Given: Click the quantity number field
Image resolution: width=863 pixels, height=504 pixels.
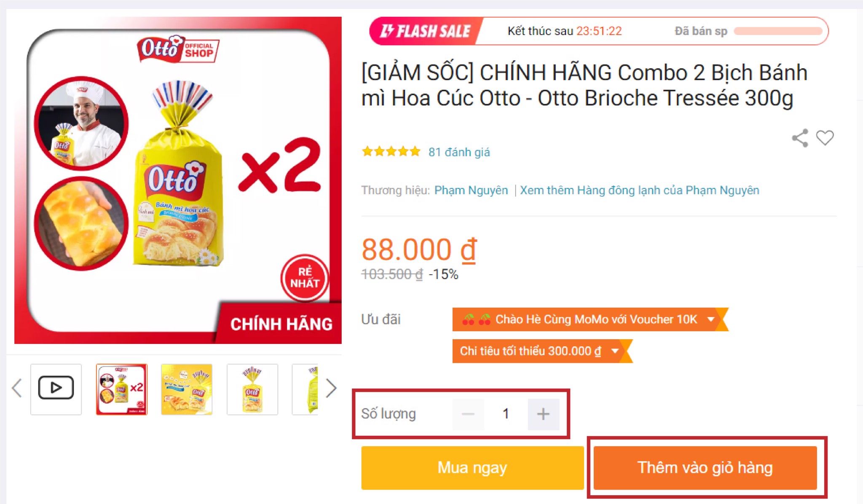Looking at the screenshot, I should coord(506,414).
